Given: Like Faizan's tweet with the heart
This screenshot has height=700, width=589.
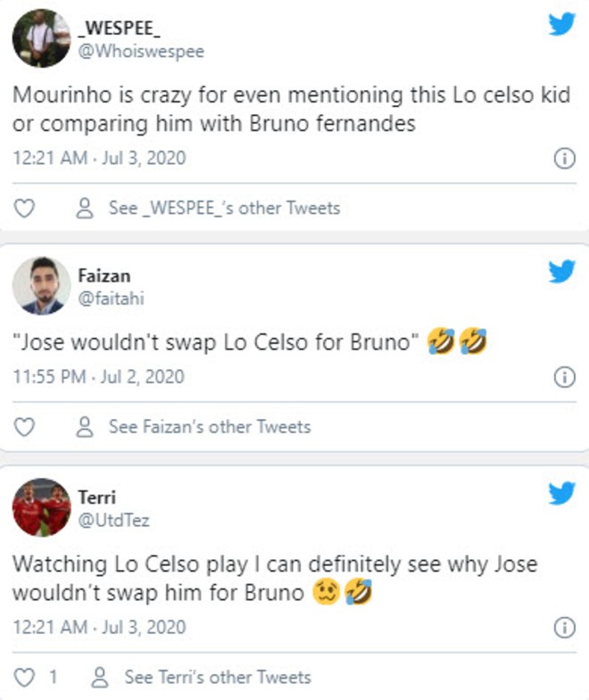Looking at the screenshot, I should [26, 427].
